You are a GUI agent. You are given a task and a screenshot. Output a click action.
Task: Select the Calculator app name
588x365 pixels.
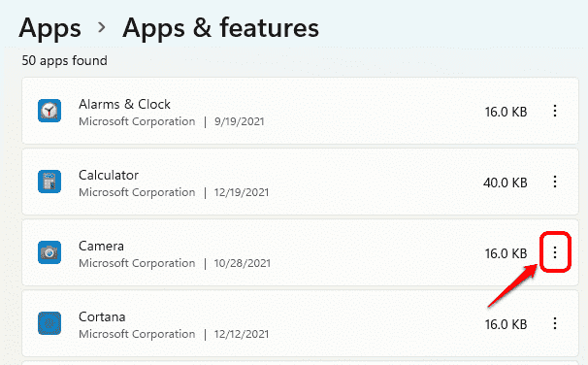pos(109,175)
